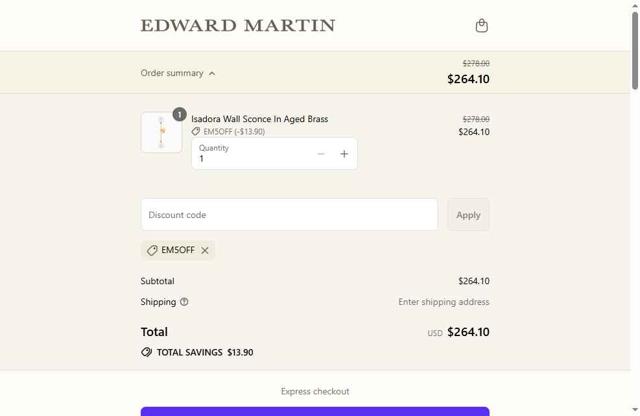Click the item count badge on thumbnail
640x416 pixels.
[x=179, y=115]
